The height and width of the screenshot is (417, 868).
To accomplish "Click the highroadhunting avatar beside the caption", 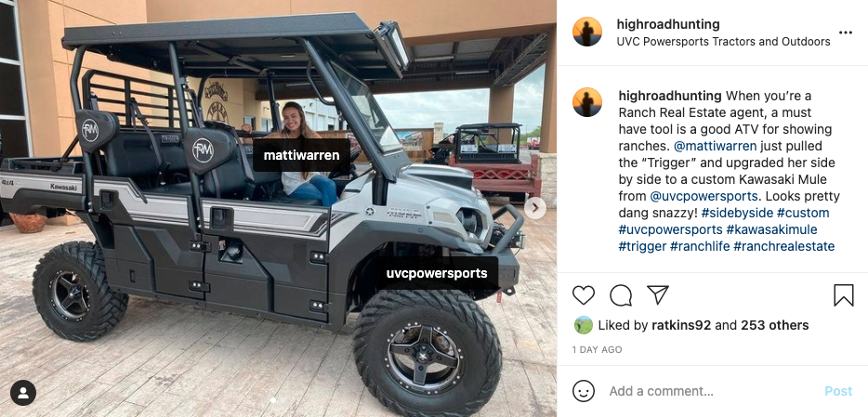I will click(587, 102).
